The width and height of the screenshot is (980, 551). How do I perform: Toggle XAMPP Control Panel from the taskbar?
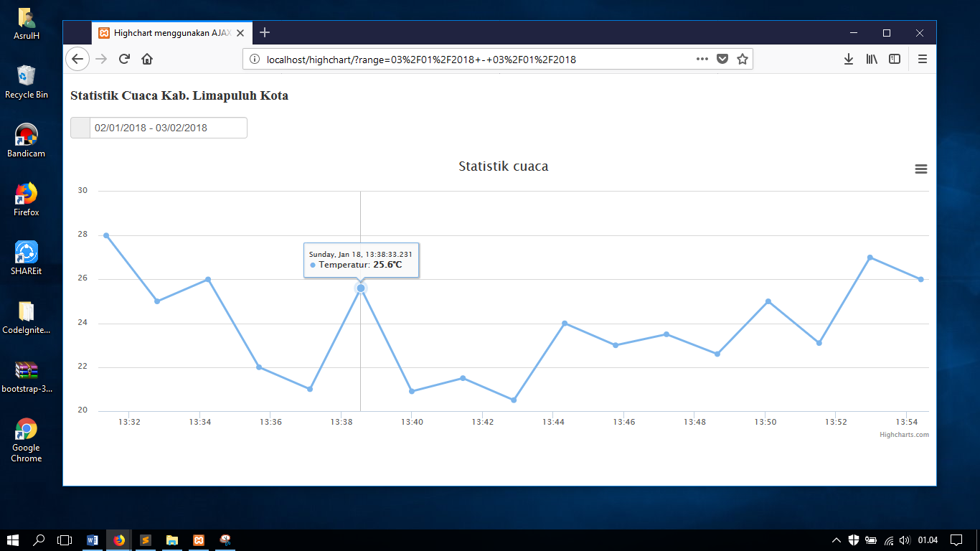click(x=199, y=540)
